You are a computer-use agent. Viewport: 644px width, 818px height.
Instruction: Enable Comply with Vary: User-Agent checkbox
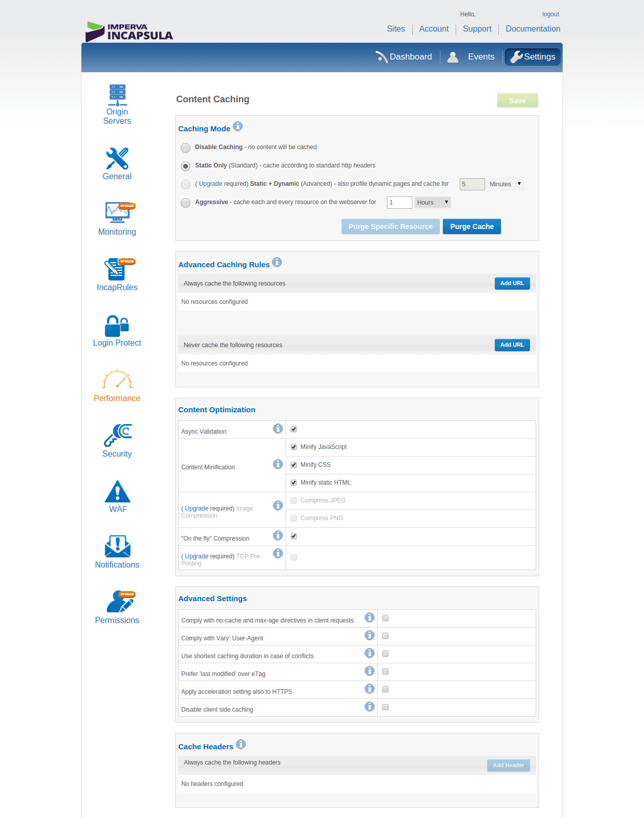click(x=385, y=636)
